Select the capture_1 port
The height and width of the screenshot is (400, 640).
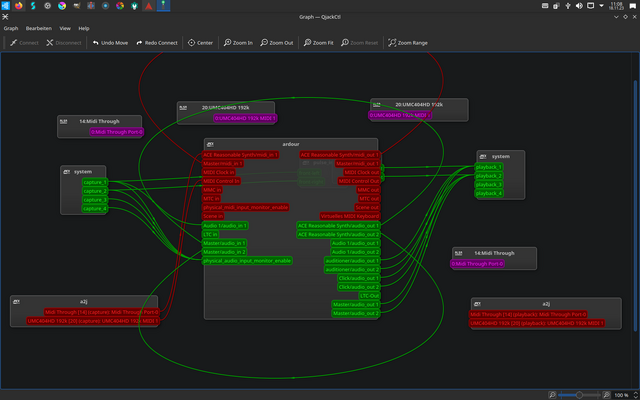95,182
